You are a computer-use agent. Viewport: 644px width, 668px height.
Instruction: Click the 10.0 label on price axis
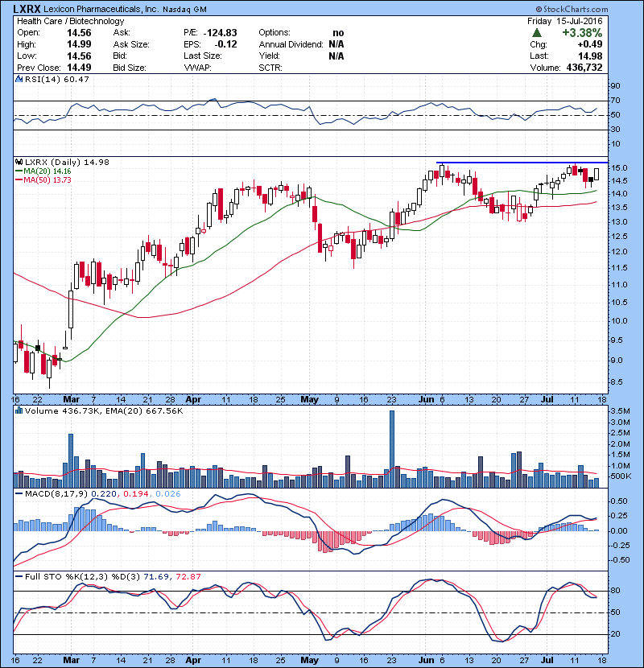[x=619, y=321]
